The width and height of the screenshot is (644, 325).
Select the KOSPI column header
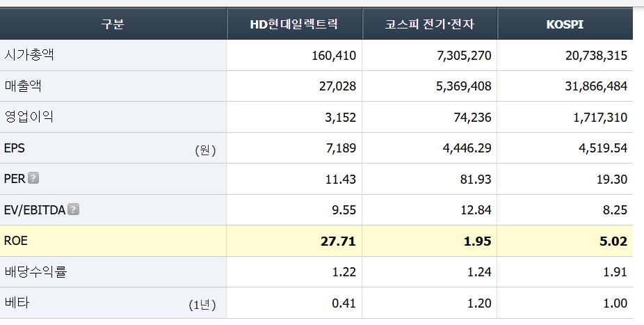click(x=565, y=24)
